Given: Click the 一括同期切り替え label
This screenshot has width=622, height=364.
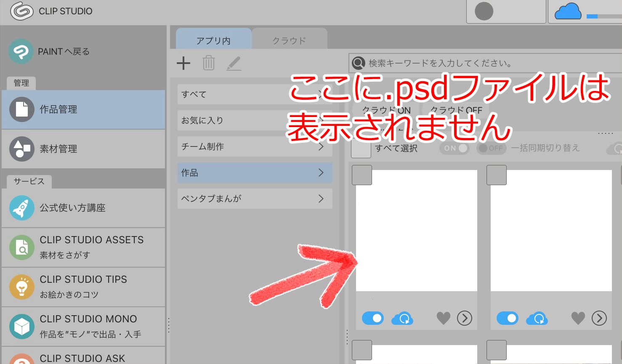Looking at the screenshot, I should coord(545,148).
